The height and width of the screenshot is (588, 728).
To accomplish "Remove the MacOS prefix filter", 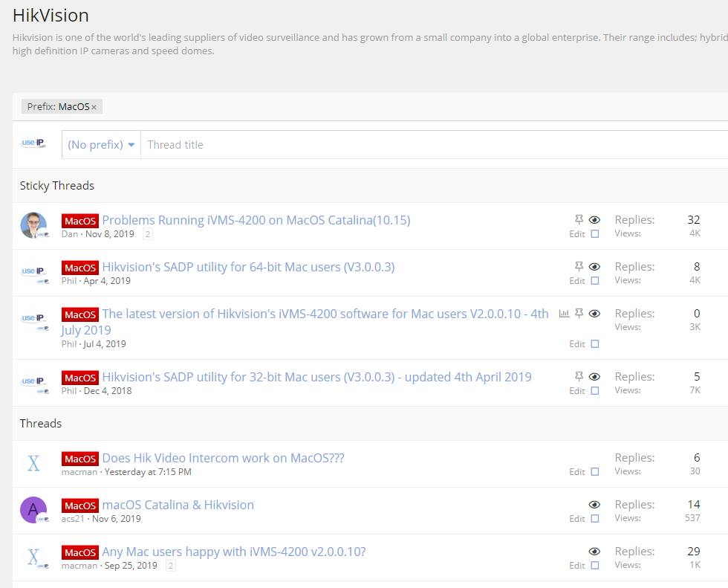I will [x=94, y=107].
